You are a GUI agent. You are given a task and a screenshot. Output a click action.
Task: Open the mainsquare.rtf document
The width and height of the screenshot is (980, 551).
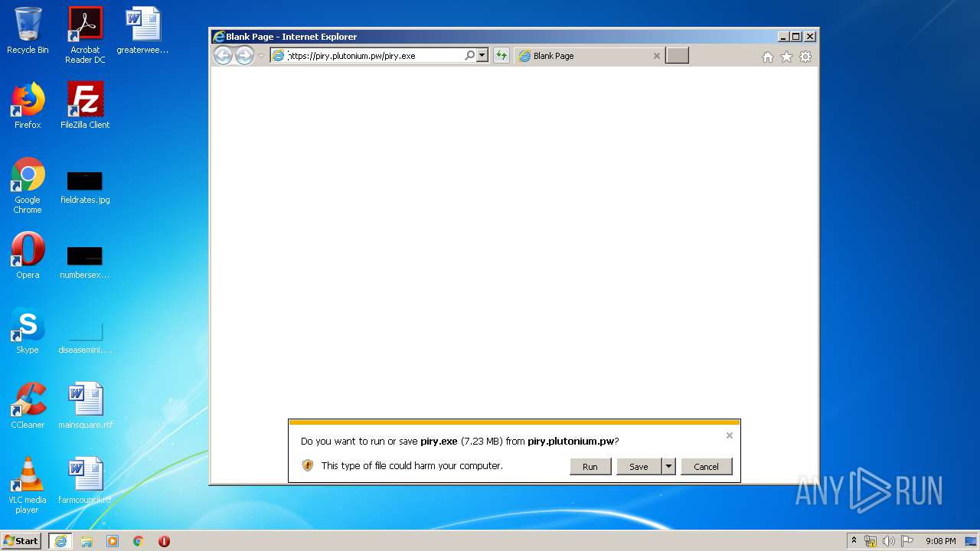[x=85, y=406]
